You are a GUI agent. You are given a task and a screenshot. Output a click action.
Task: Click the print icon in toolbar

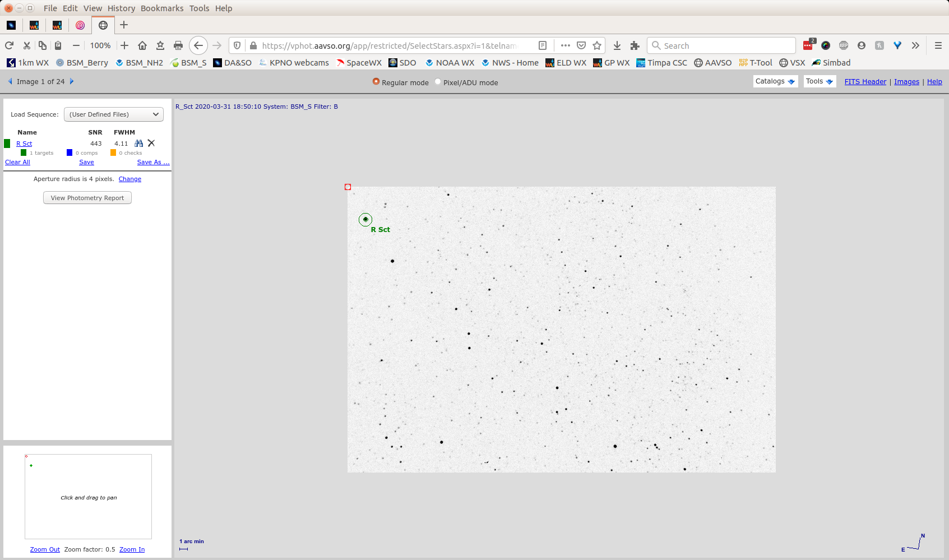pos(178,45)
